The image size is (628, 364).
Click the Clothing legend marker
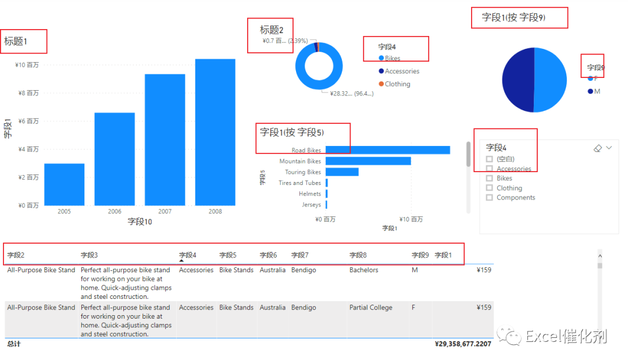381,84
